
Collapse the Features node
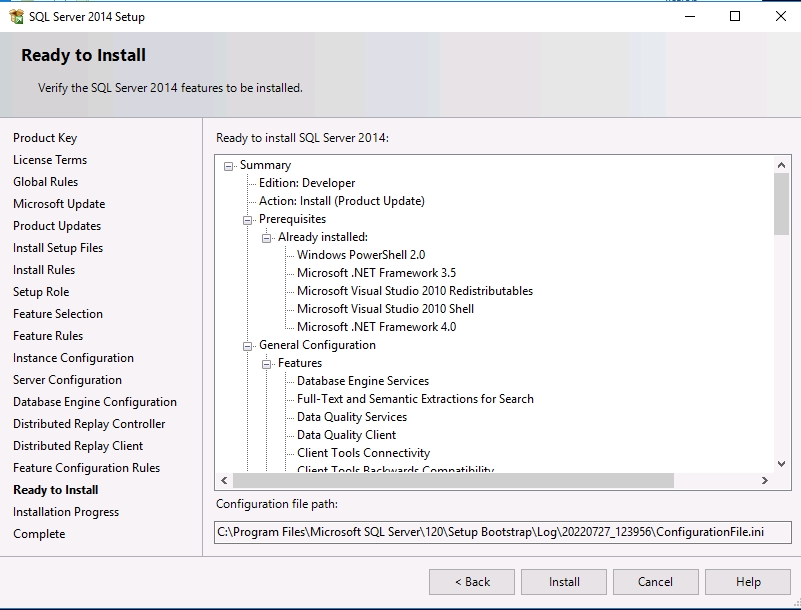point(266,364)
